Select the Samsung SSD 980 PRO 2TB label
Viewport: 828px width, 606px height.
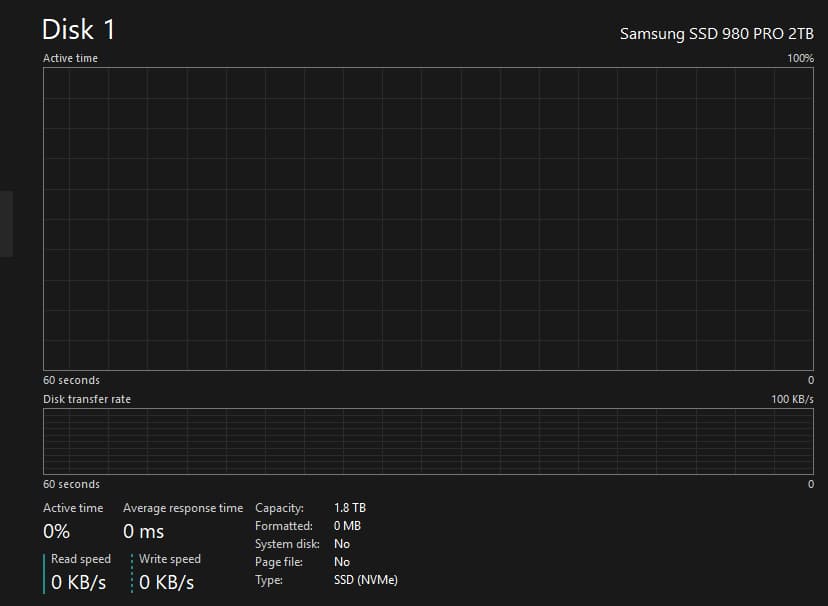click(718, 33)
